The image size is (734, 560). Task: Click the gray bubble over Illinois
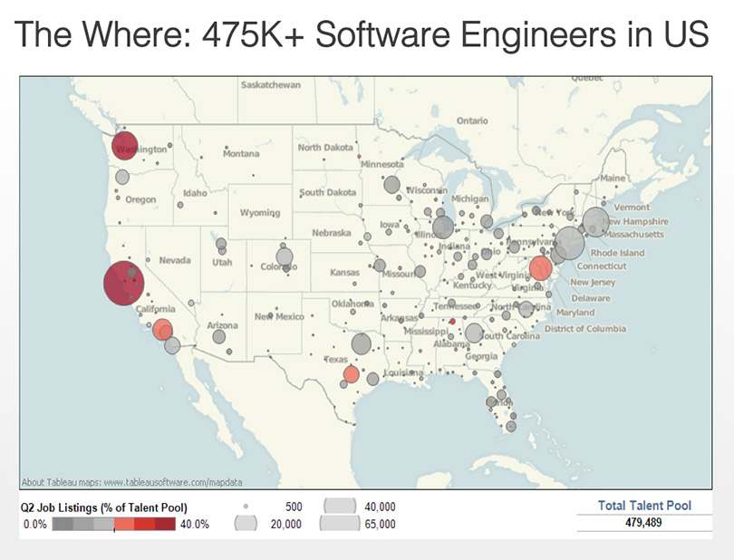click(x=443, y=227)
